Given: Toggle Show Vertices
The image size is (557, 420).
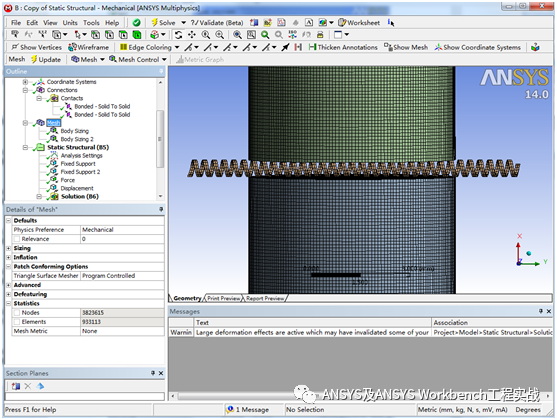Looking at the screenshot, I should pyautogui.click(x=37, y=47).
